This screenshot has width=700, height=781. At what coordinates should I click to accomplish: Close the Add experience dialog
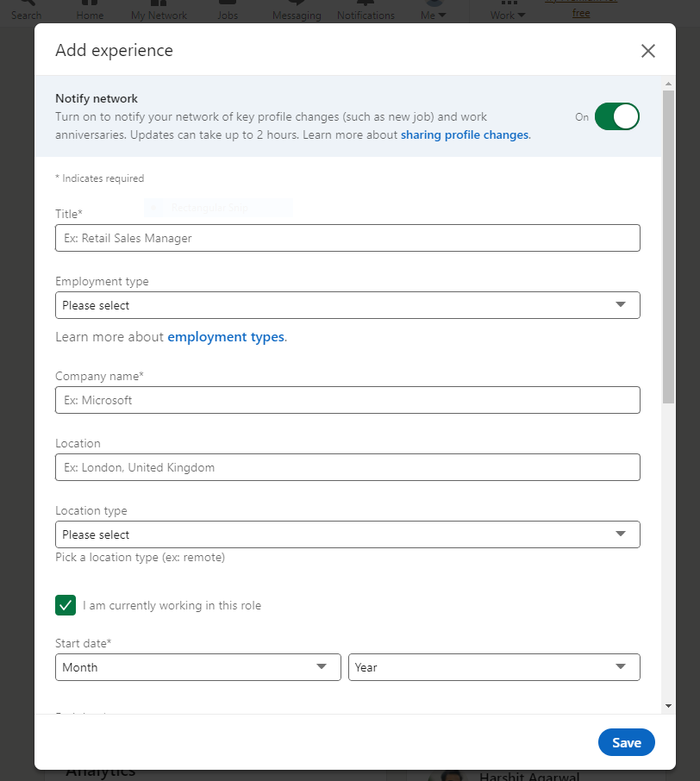pos(648,51)
